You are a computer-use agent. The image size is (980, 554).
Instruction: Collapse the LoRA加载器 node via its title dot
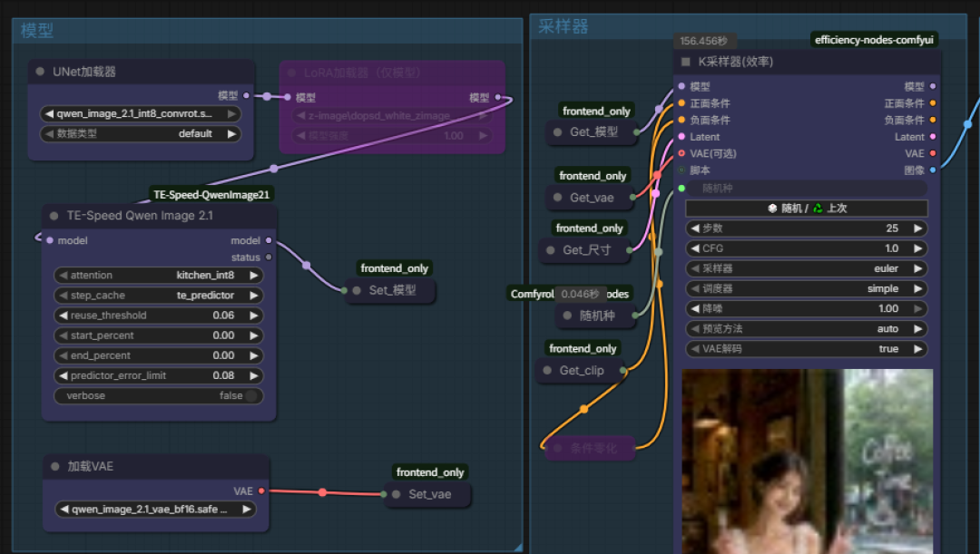coord(291,73)
